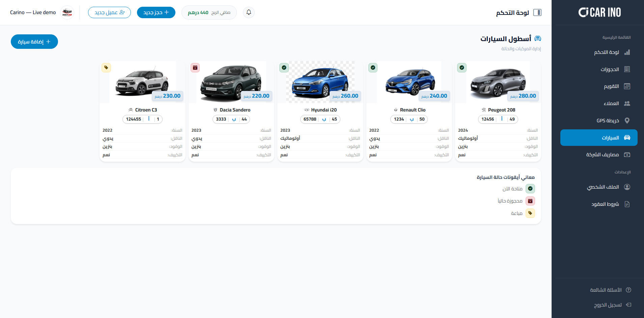The width and height of the screenshot is (644, 318).
Task: Click the Citroen C3 title text
Action: point(146,110)
